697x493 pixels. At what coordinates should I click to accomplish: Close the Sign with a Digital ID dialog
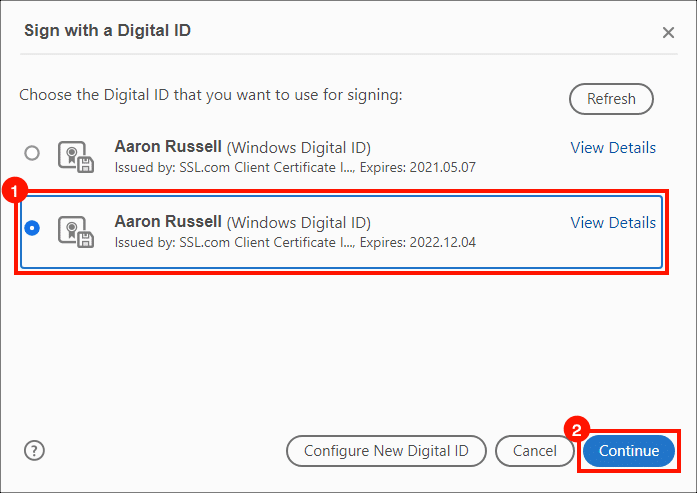(668, 32)
